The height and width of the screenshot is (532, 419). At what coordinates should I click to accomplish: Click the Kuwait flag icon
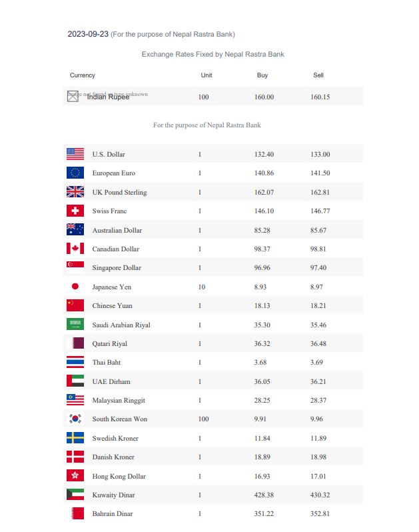(x=75, y=495)
